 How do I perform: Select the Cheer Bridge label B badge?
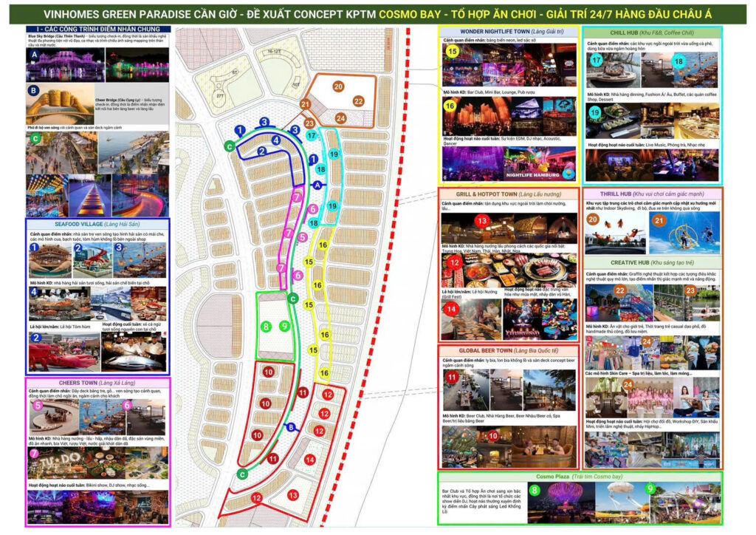coord(33,92)
